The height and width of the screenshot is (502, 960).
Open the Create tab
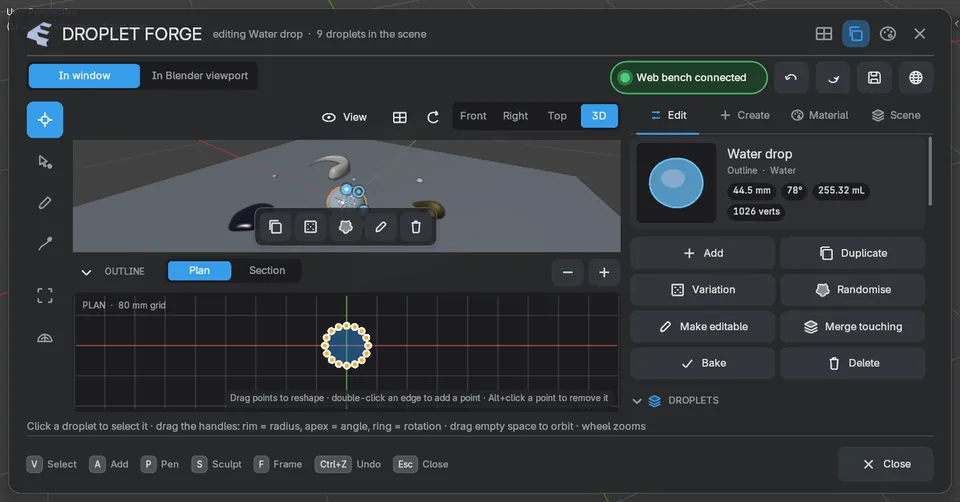pos(744,115)
